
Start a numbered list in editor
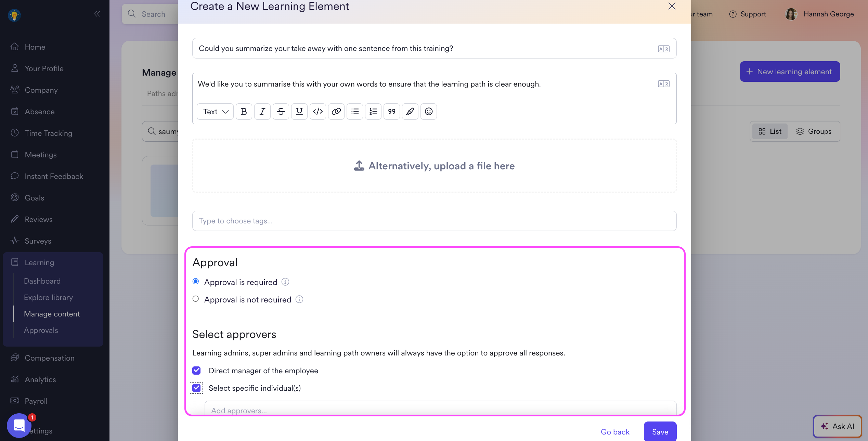373,112
